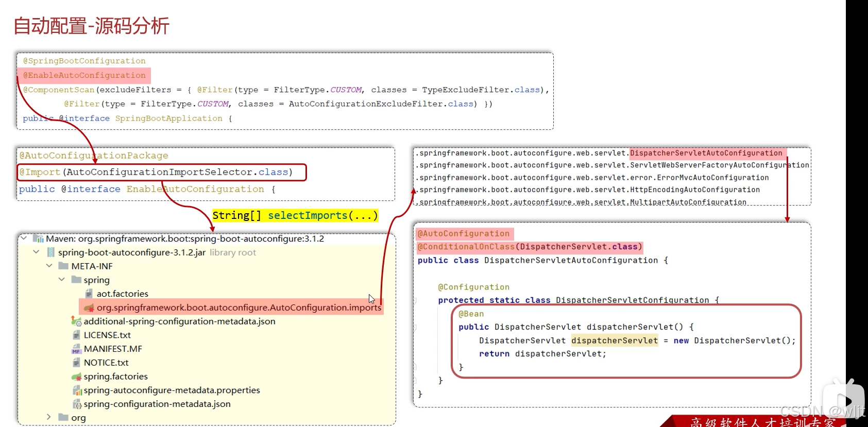Click the spring.factories file icon
The height and width of the screenshot is (427, 868).
tap(76, 377)
